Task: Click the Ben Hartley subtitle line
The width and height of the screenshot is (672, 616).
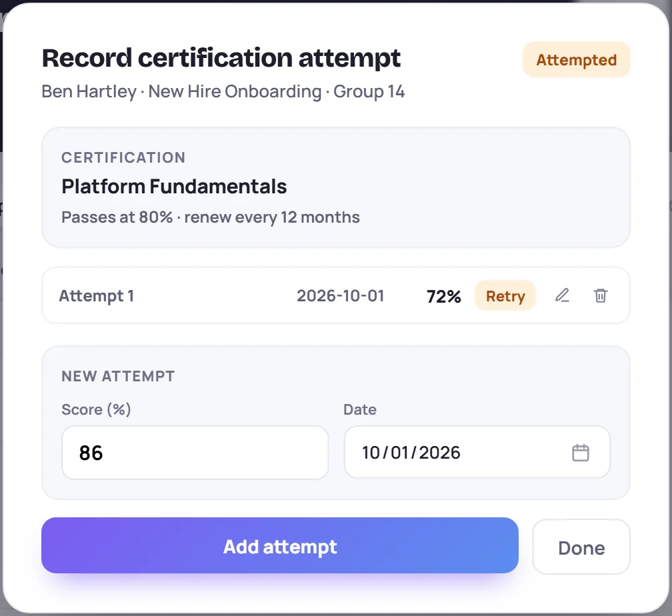Action: click(223, 92)
